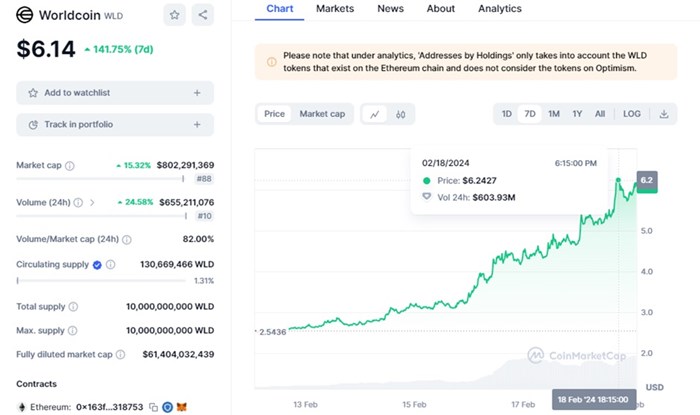This screenshot has height=415, width=700.
Task: Expand the Volume (24h) chevron arrow
Action: [x=93, y=203]
